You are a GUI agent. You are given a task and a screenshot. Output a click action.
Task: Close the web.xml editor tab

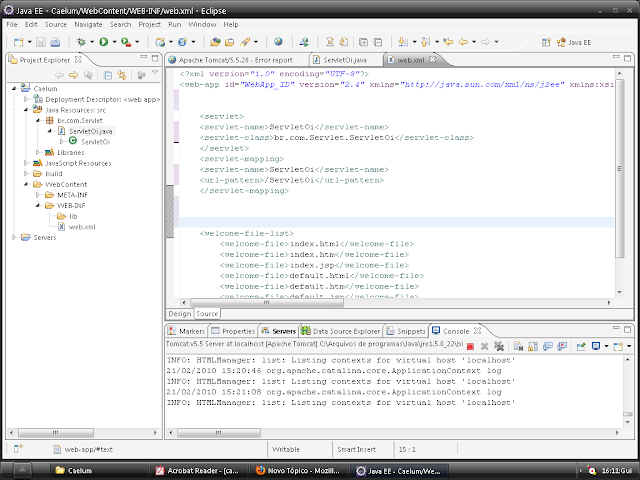(x=433, y=60)
